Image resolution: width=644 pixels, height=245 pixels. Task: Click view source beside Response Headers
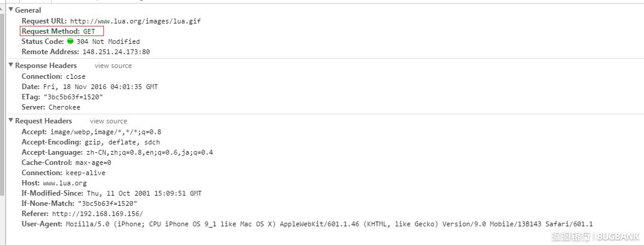click(113, 66)
